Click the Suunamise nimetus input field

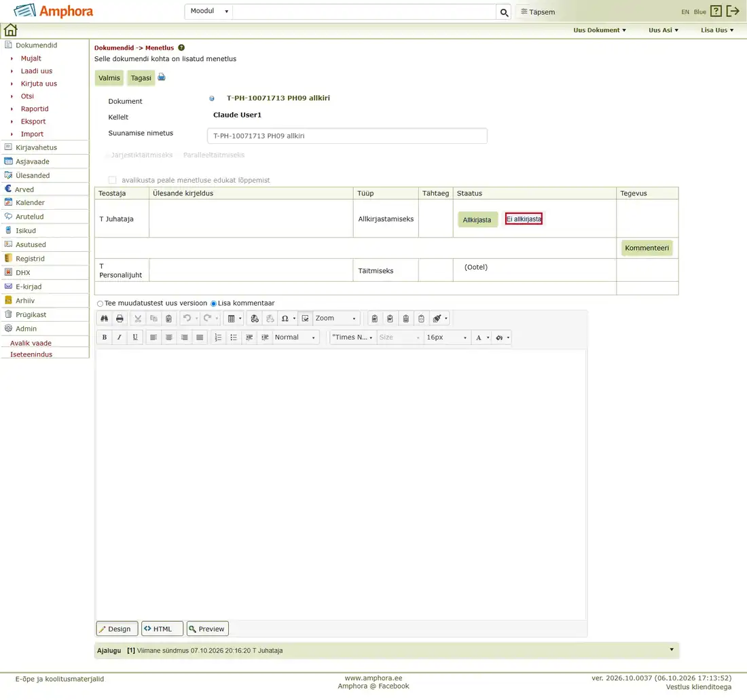(347, 136)
